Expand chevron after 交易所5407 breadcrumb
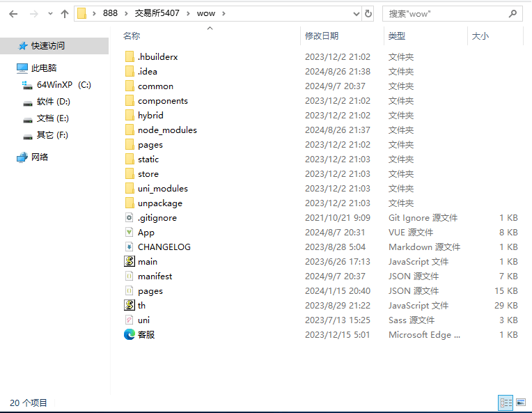 click(x=188, y=13)
